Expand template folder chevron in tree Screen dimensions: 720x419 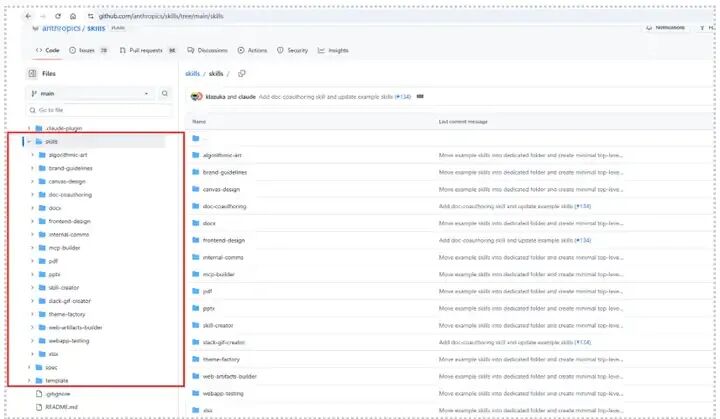[x=29, y=380]
